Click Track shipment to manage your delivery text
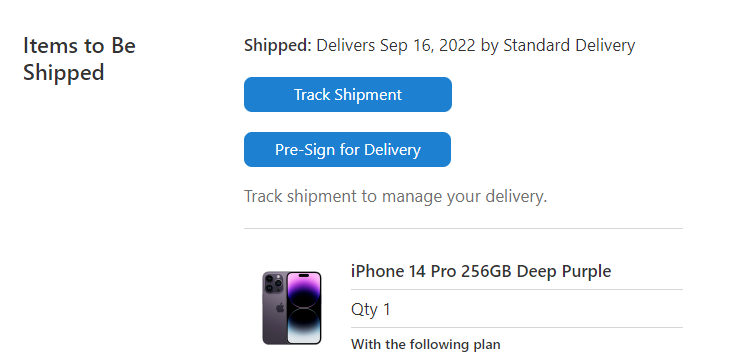Image resolution: width=740 pixels, height=362 pixels. pyautogui.click(x=395, y=196)
